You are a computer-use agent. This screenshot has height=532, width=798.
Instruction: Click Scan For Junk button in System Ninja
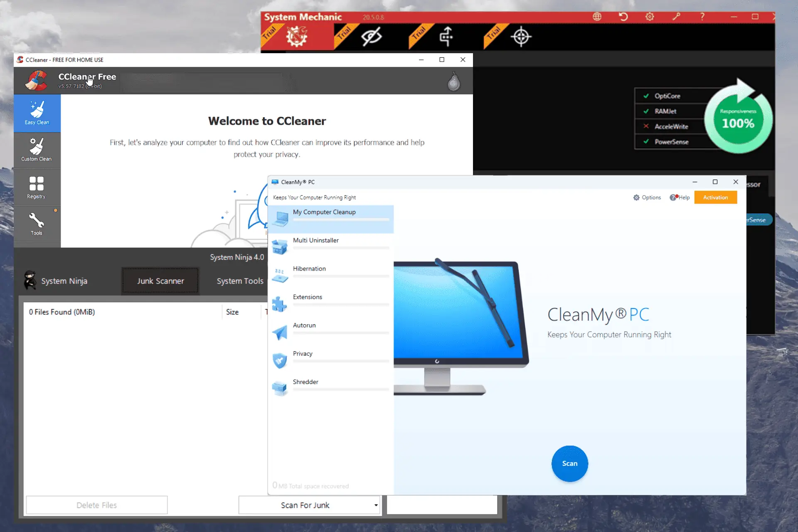[305, 505]
